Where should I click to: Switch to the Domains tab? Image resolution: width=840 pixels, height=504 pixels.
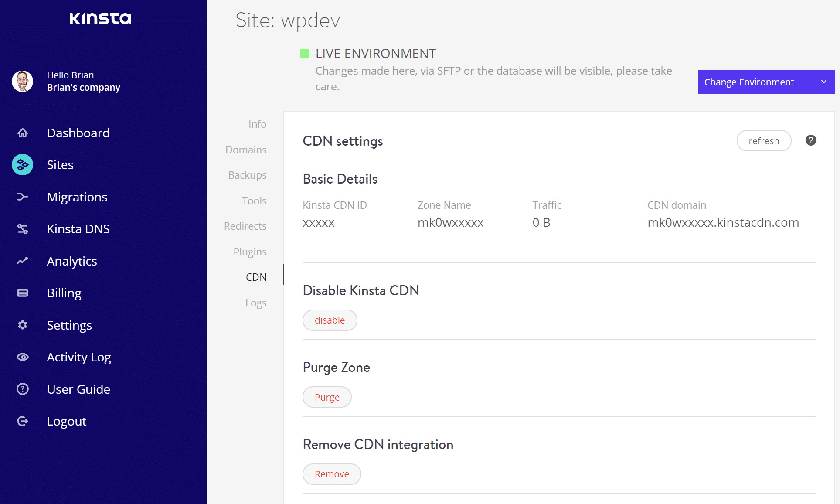coord(246,150)
